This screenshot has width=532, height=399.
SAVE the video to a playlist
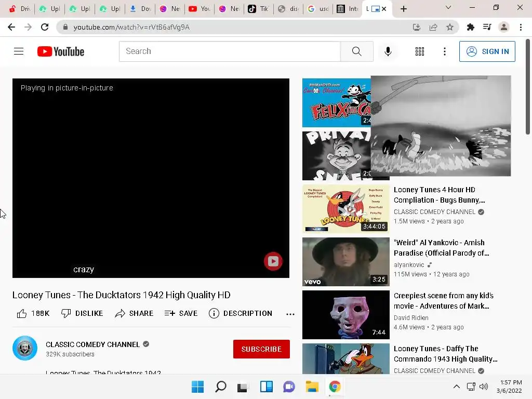(x=181, y=313)
